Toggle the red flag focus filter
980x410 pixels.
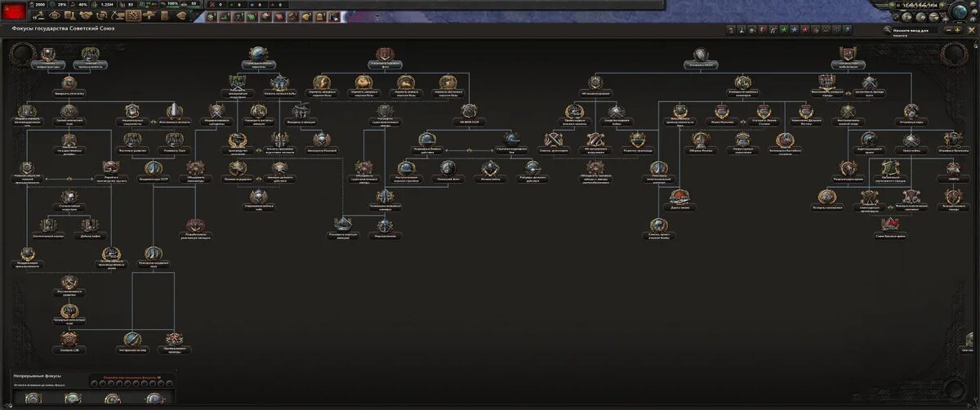[x=763, y=29]
